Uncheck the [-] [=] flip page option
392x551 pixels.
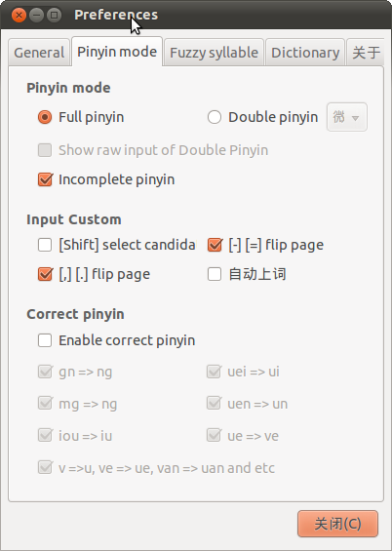coord(265,245)
